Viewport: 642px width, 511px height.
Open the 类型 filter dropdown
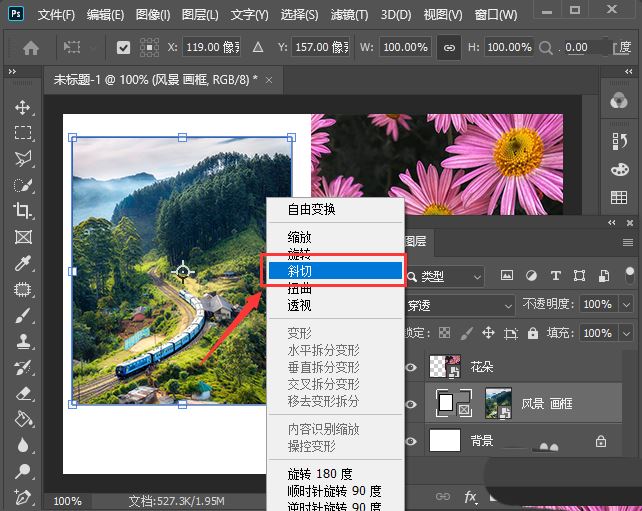click(445, 277)
